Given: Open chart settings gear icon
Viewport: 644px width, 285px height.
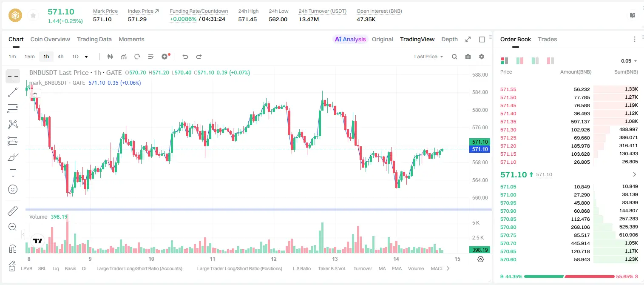Looking at the screenshot, I should click(482, 57).
